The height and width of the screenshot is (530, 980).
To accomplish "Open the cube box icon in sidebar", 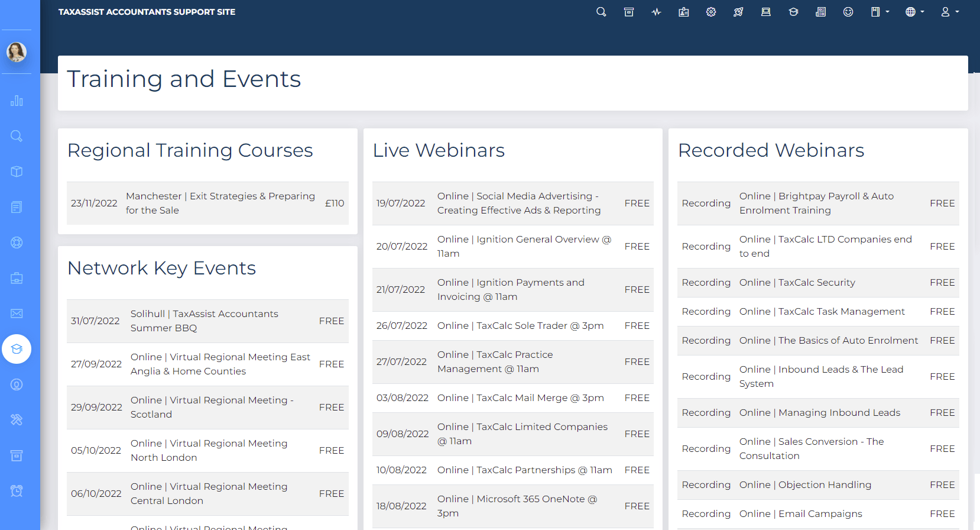I will coord(17,172).
